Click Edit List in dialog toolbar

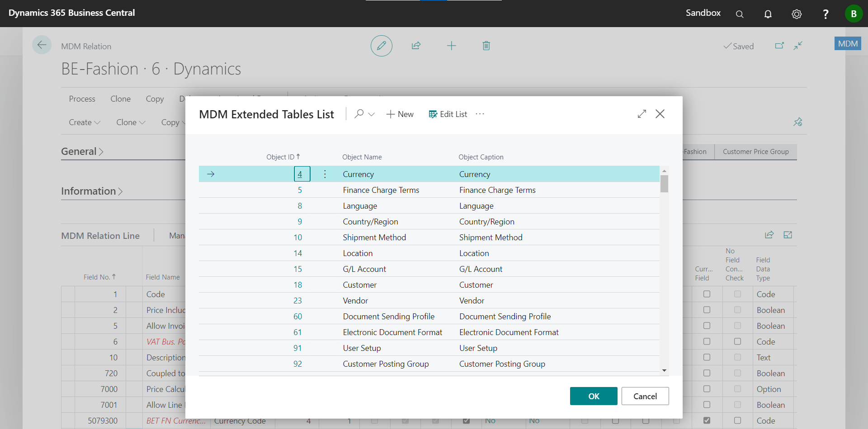click(x=448, y=114)
